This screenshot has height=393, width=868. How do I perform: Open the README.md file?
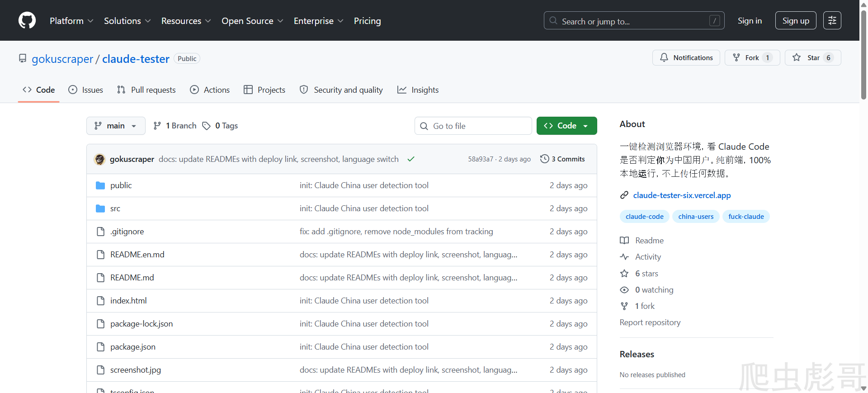[132, 278]
